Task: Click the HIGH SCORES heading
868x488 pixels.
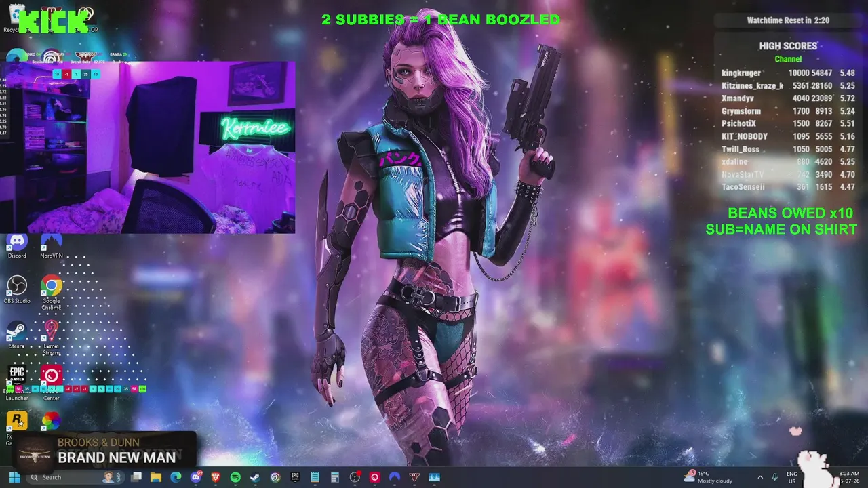Action: pyautogui.click(x=788, y=46)
